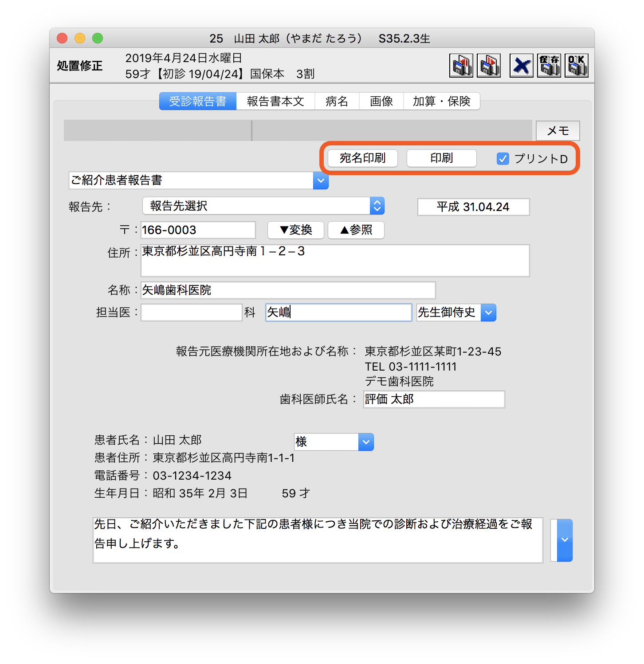Open the メモ memo button
This screenshot has height=664, width=644.
[x=558, y=131]
